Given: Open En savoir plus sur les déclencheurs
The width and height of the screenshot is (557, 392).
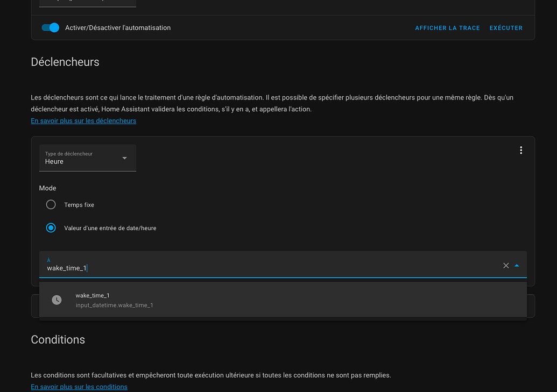Looking at the screenshot, I should tap(83, 121).
